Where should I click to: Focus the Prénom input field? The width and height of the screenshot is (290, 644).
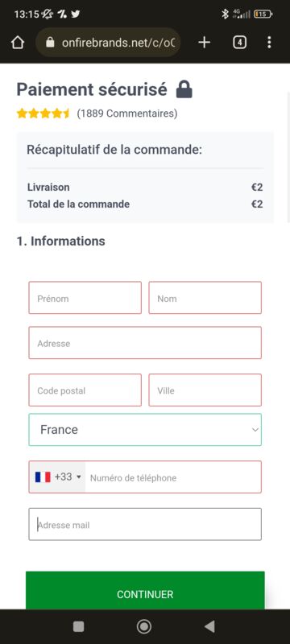85,298
